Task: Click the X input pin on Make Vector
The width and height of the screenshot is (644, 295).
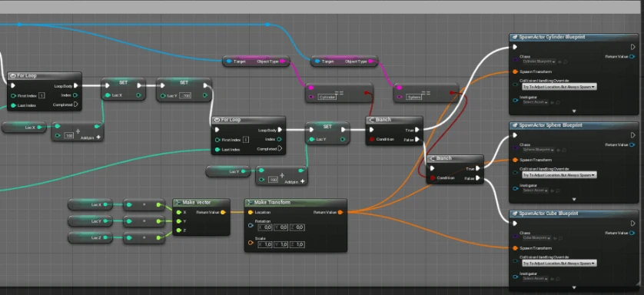Action: point(178,213)
